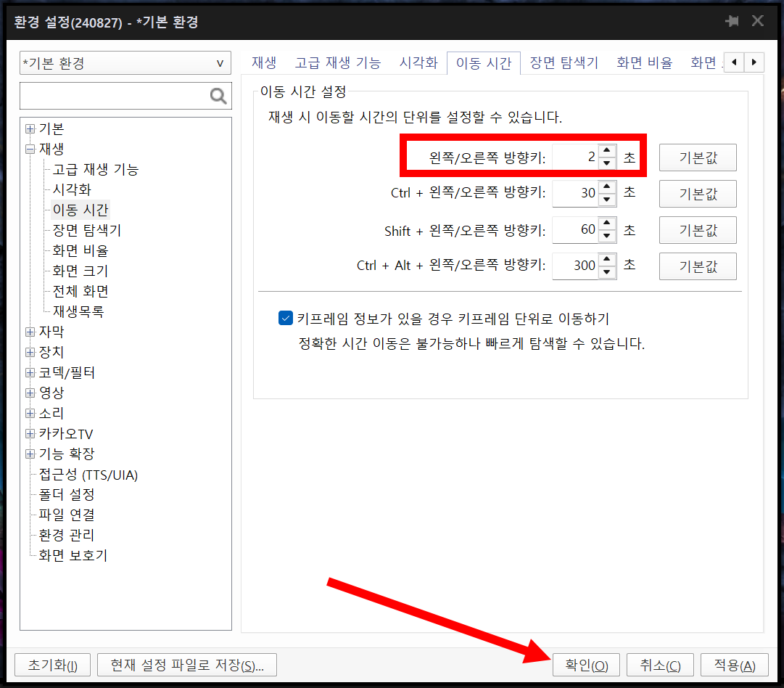Click the 왼쪽/오른쪽 방향키 value field showing 2

coord(575,157)
